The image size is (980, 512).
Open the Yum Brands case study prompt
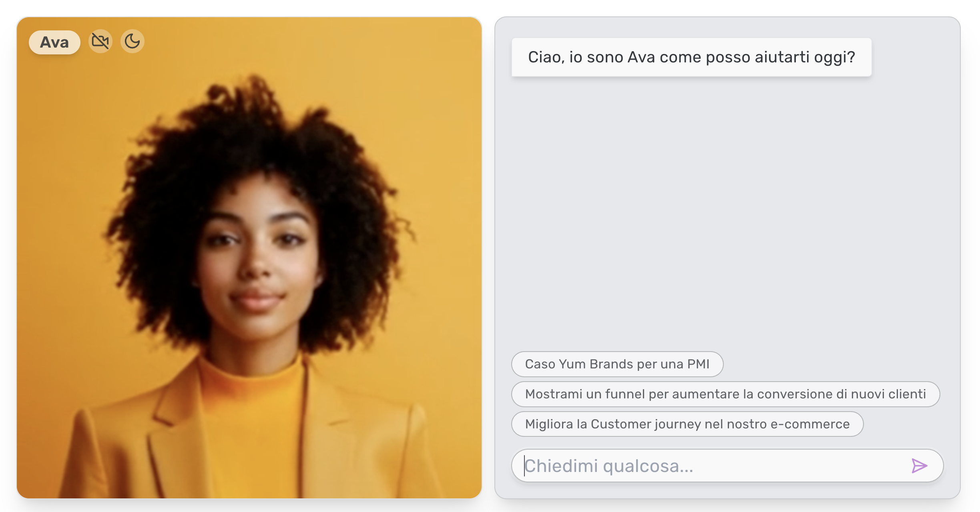click(617, 364)
